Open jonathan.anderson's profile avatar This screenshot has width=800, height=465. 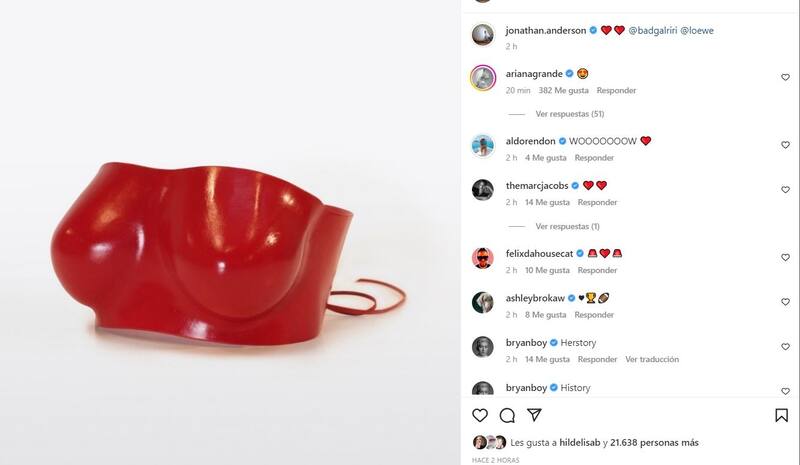(483, 35)
